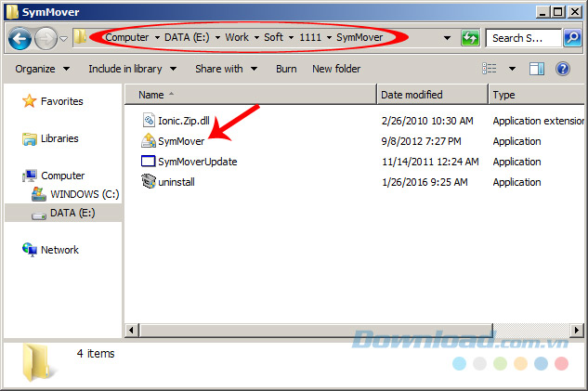Expand the arrow after Work in breadcrumb

pyautogui.click(x=256, y=37)
